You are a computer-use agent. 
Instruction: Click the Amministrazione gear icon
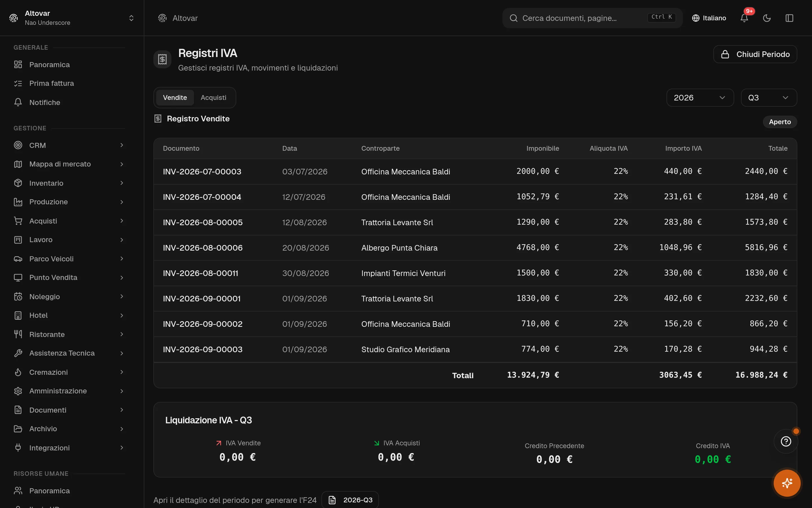18,391
